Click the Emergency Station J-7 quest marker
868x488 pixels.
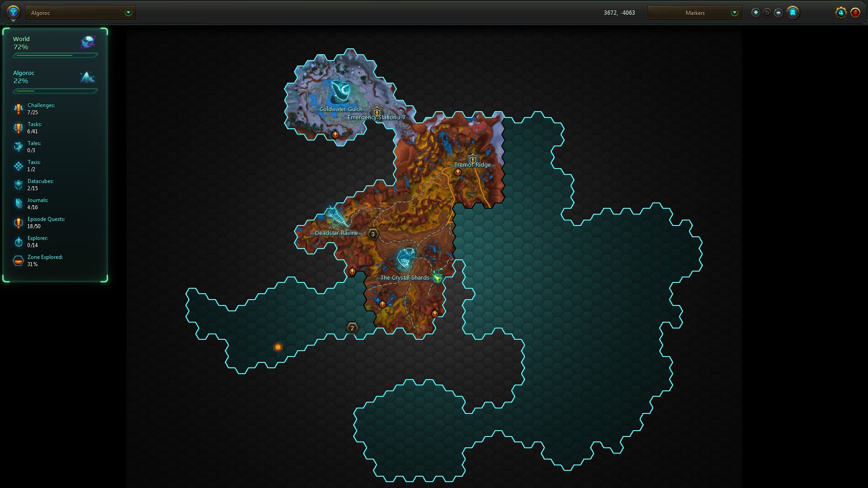pos(377,112)
